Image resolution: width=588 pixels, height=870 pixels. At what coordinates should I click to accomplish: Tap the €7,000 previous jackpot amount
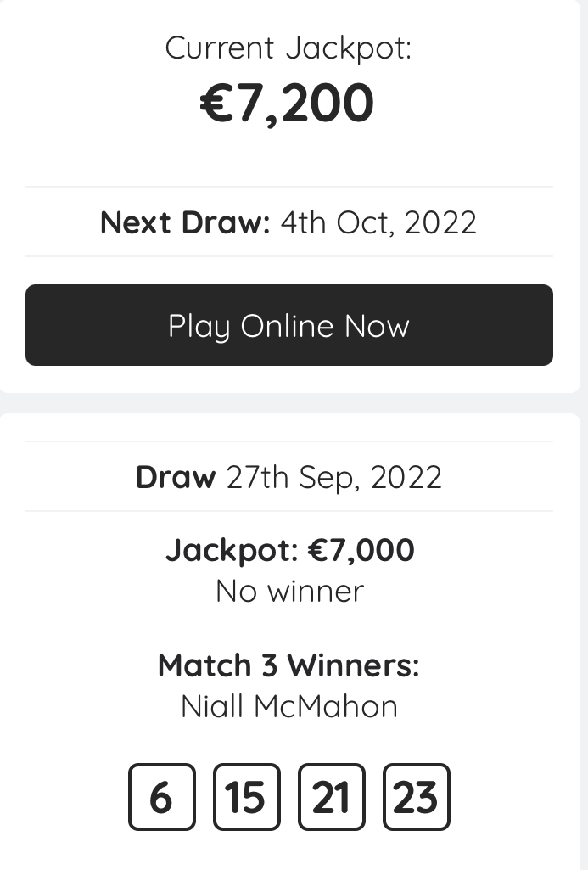pyautogui.click(x=361, y=550)
